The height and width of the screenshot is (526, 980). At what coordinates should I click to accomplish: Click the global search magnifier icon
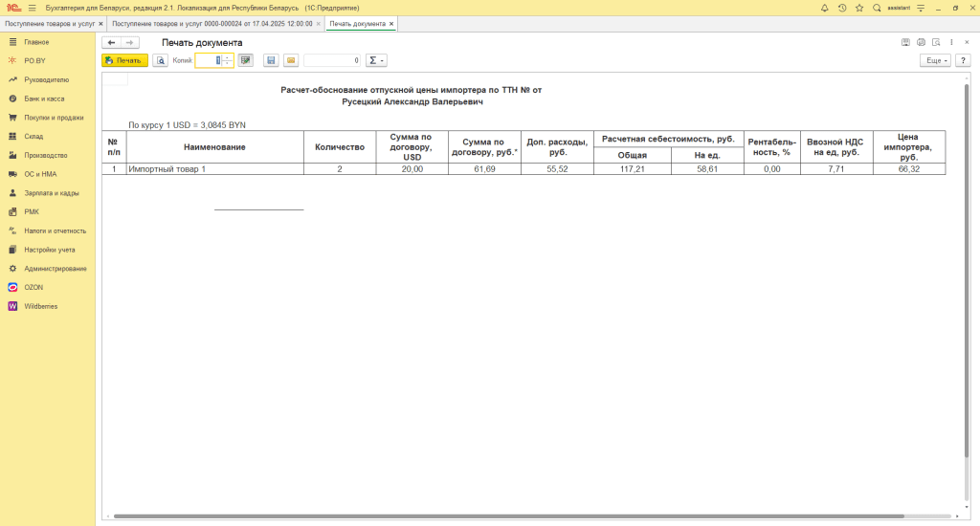pos(877,8)
